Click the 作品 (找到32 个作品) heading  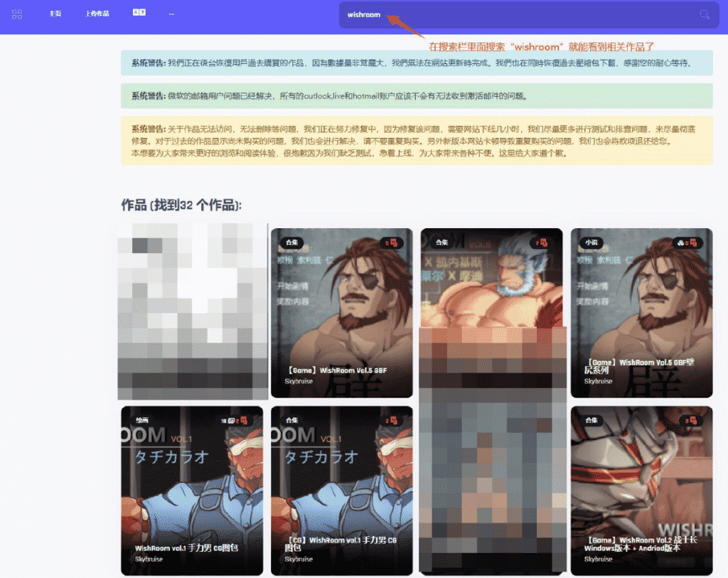pos(181,205)
